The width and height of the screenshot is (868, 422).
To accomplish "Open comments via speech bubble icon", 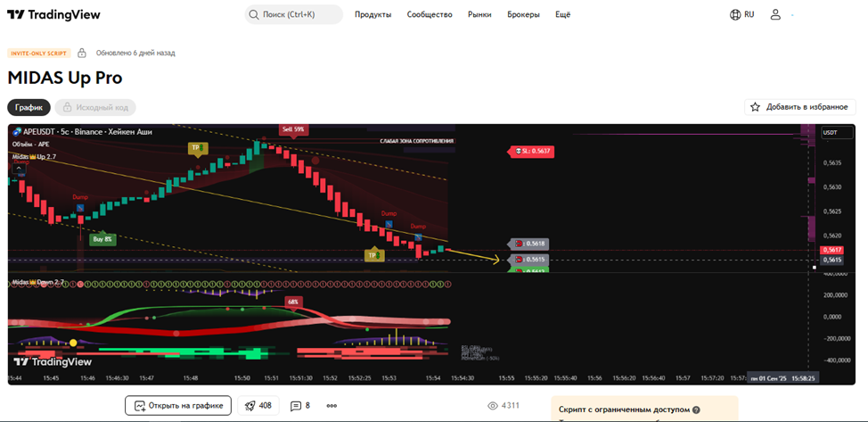I will (296, 405).
